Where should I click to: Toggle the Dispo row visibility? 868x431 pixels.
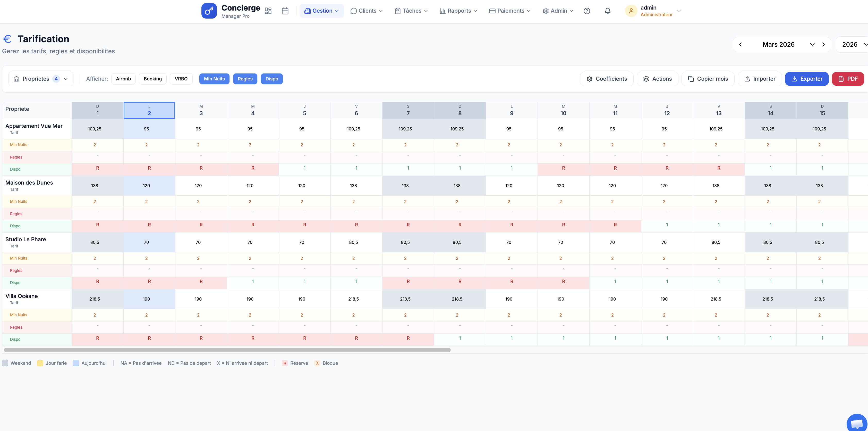tap(271, 79)
